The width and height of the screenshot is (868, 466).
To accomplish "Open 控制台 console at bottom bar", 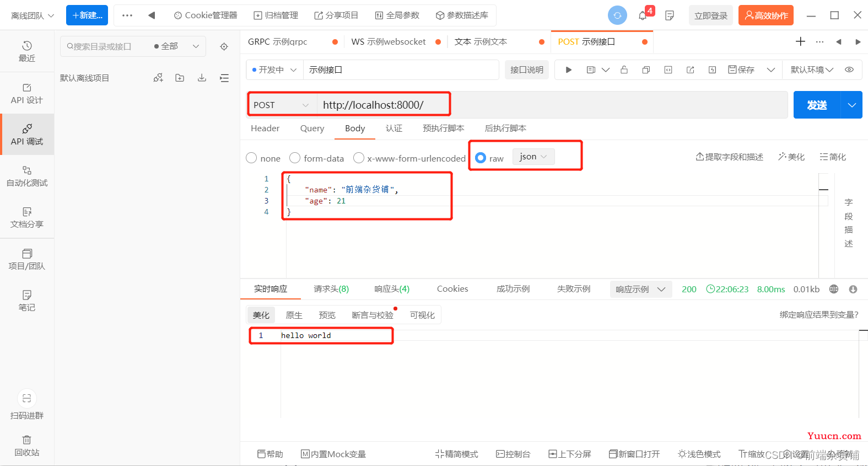I will click(x=513, y=454).
